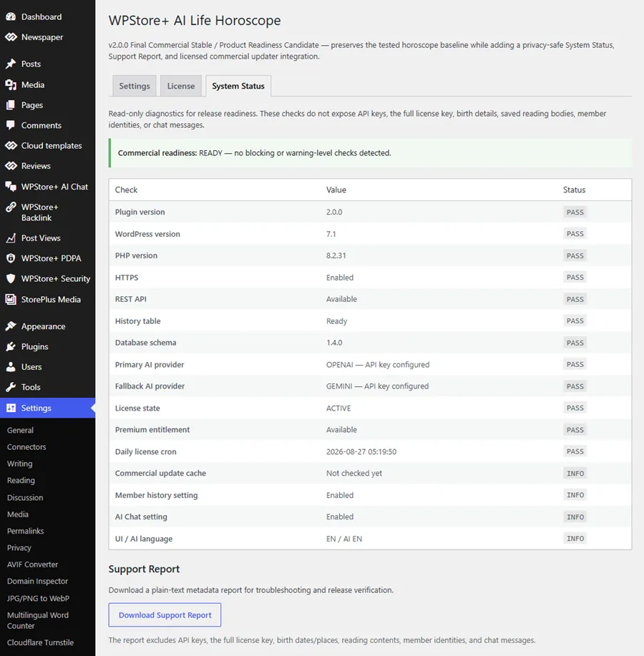Click the WPStore+ PDPA shield icon
This screenshot has height=656, width=644.
11,258
